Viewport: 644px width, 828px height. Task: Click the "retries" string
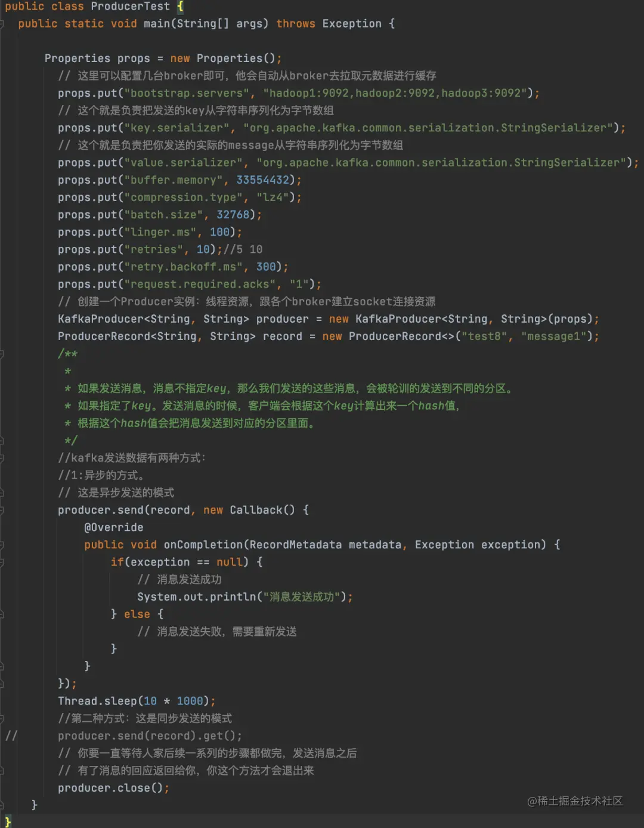pos(154,249)
